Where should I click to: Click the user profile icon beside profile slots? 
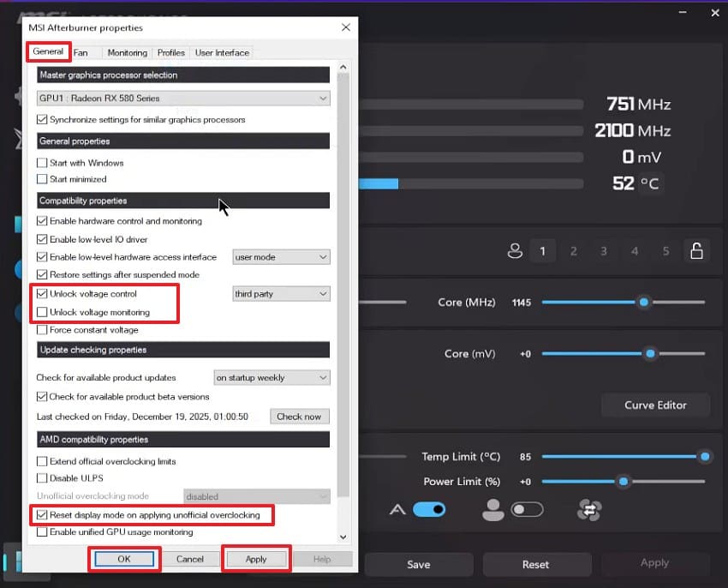click(x=515, y=251)
